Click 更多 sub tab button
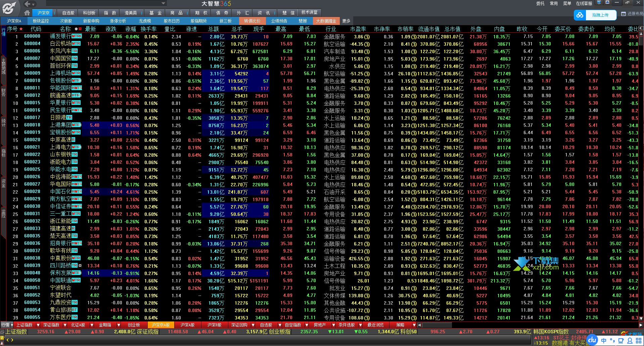Image resolution: width=644 pixels, height=346 pixels. pyautogui.click(x=346, y=21)
